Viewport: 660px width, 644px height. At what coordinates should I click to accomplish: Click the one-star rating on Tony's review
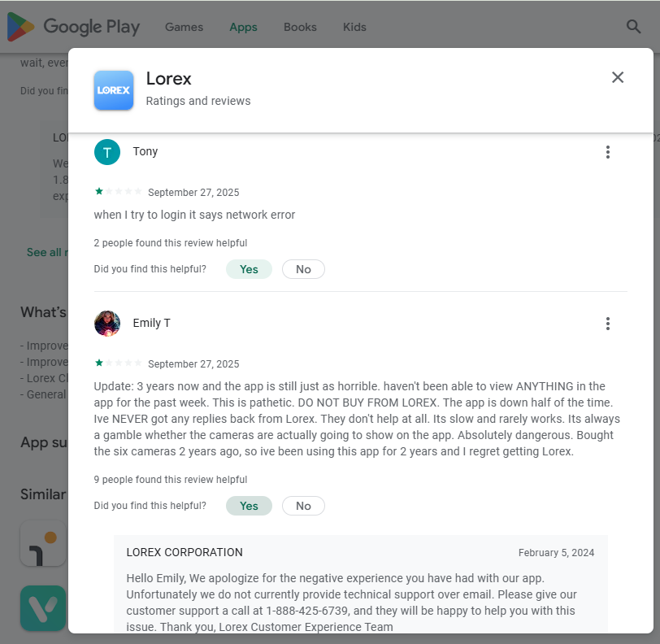(x=119, y=192)
